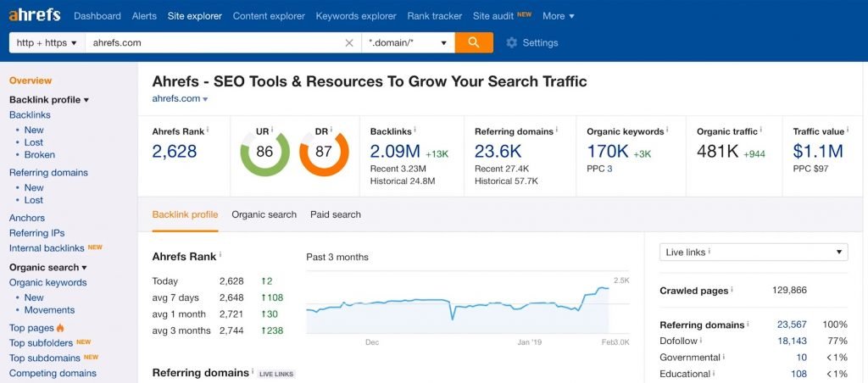
Task: Open Backlinks in the sidebar
Action: point(30,115)
